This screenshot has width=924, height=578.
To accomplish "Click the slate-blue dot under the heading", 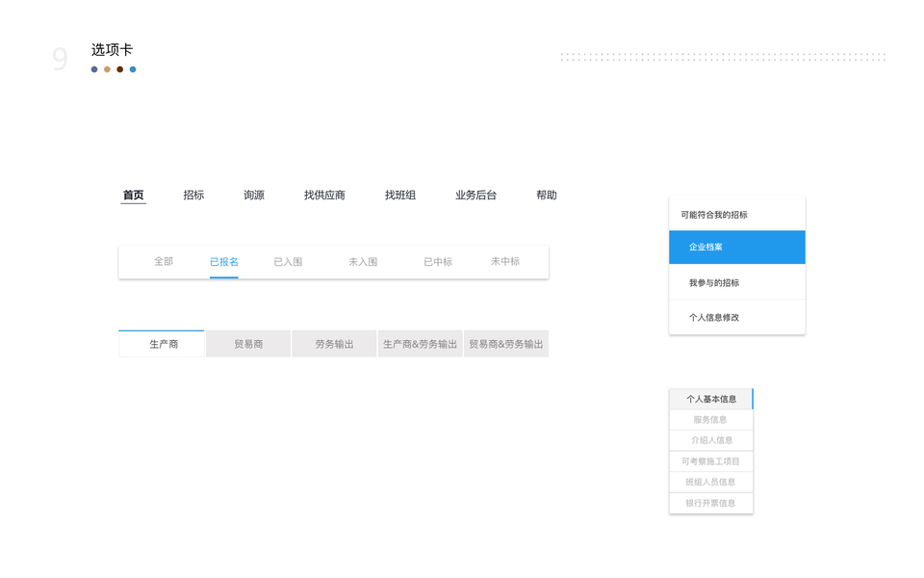I will [94, 69].
